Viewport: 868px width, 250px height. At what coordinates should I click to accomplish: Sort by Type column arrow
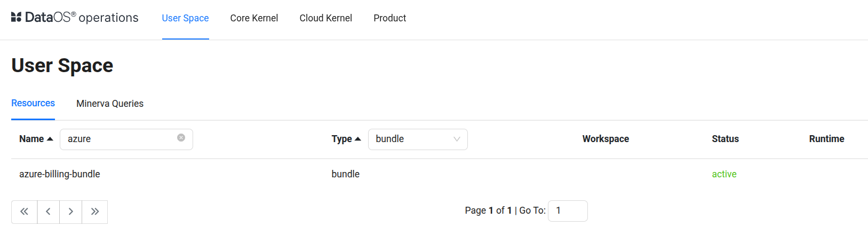358,139
